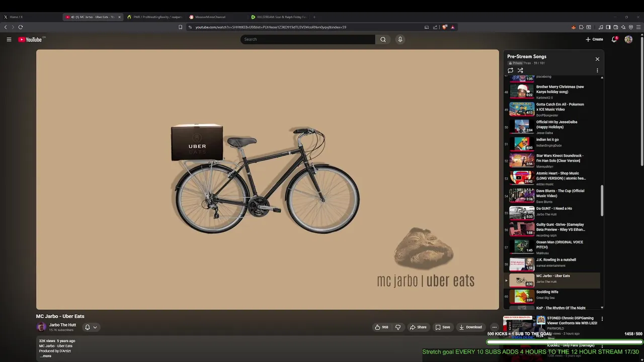Open a new browser tab with plus
The image size is (644, 362).
(314, 17)
